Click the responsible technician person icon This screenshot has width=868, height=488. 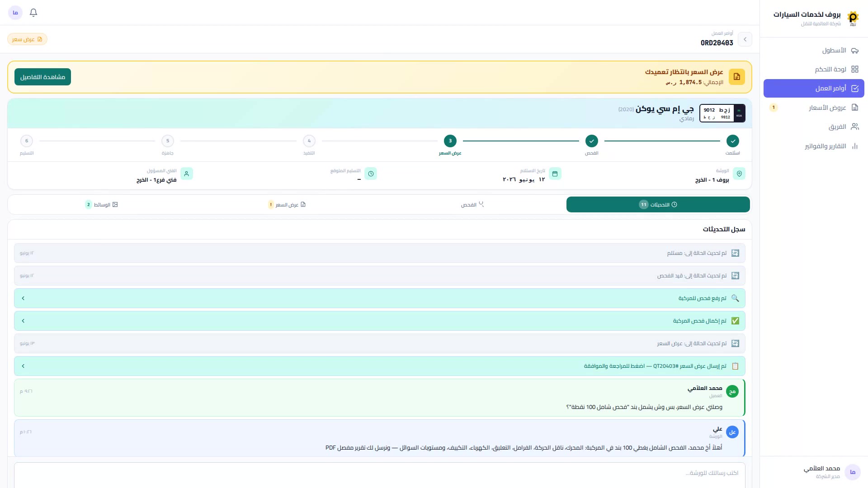click(187, 174)
